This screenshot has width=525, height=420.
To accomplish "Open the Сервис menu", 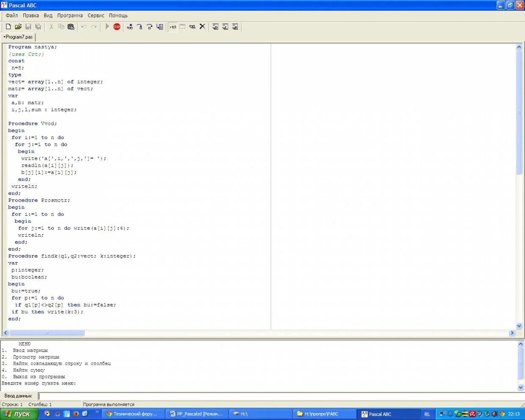I will (x=96, y=16).
